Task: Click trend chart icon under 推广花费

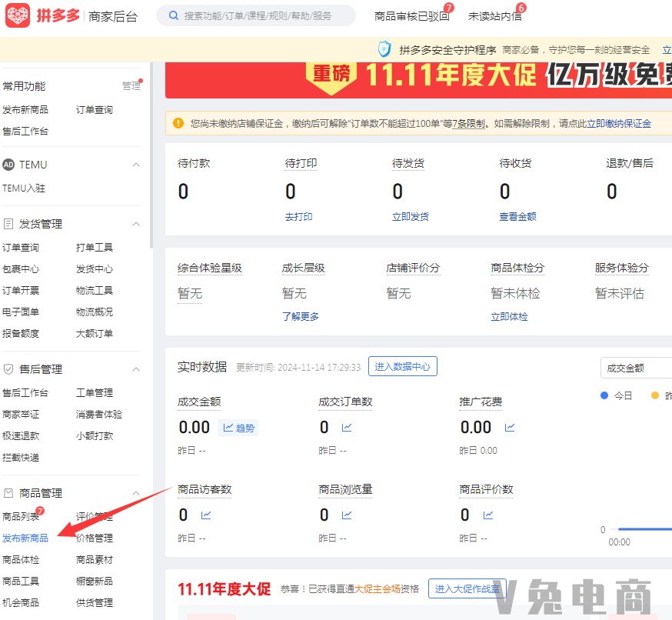Action: (510, 428)
